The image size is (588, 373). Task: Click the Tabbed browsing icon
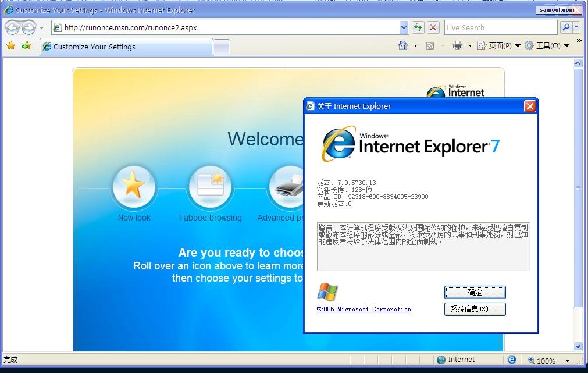[x=210, y=187]
